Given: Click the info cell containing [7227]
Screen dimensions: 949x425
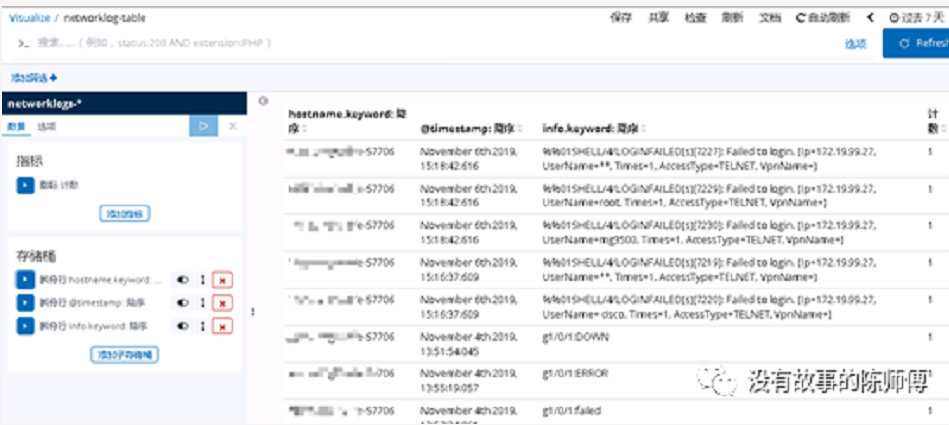Looking at the screenshot, I should point(710,159).
